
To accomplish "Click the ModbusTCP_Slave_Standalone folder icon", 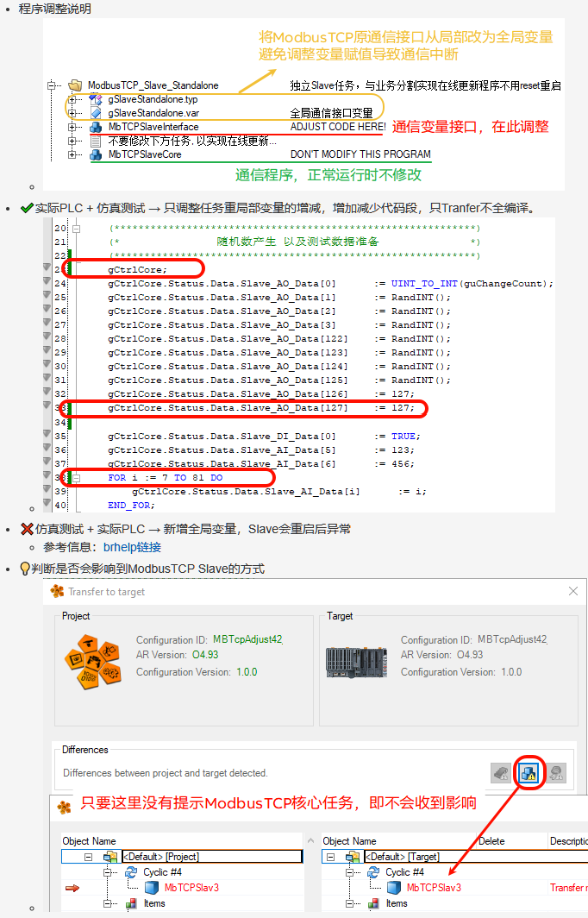I will tap(75, 85).
